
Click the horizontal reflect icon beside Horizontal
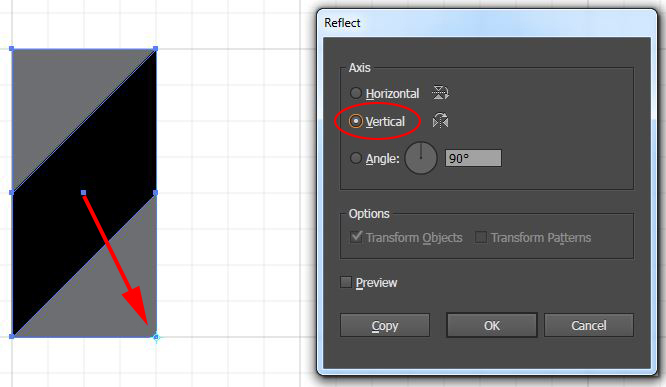pyautogui.click(x=440, y=92)
